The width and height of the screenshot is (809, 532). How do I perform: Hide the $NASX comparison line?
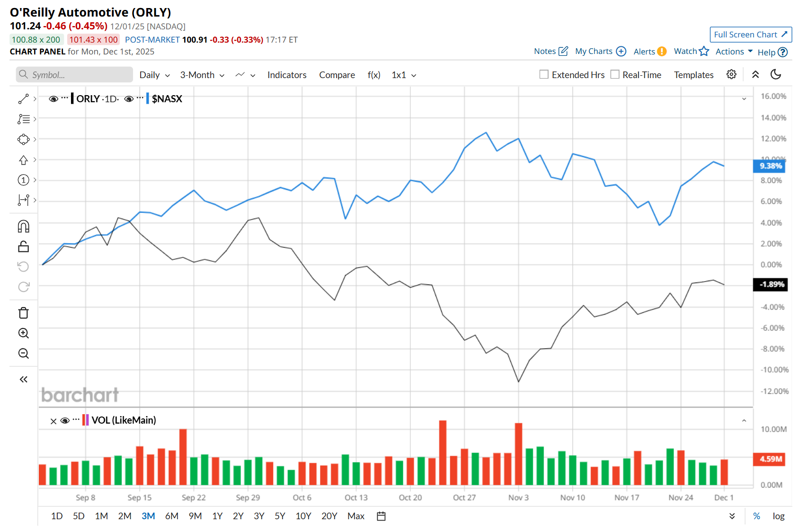pos(129,99)
